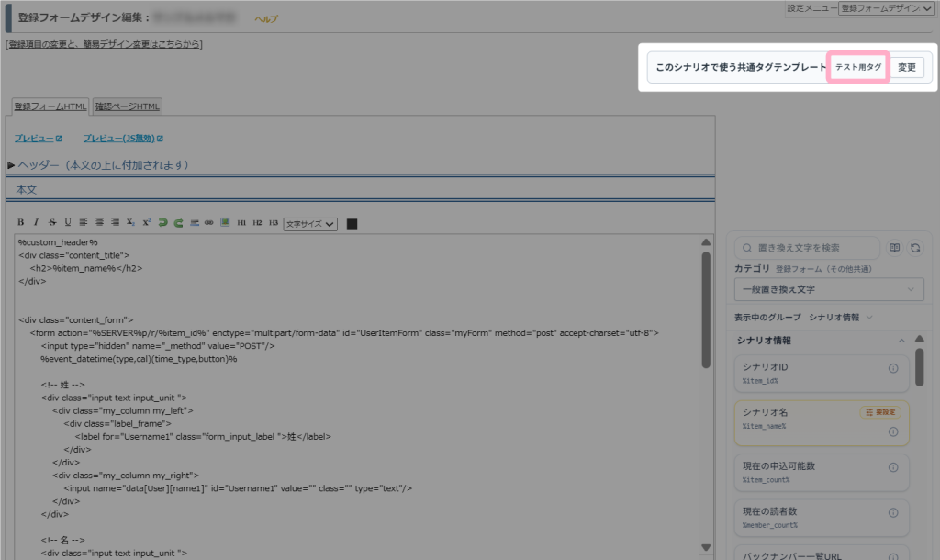The width and height of the screenshot is (940, 560).
Task: Toggle bold formatting in the editor toolbar
Action: point(21,222)
